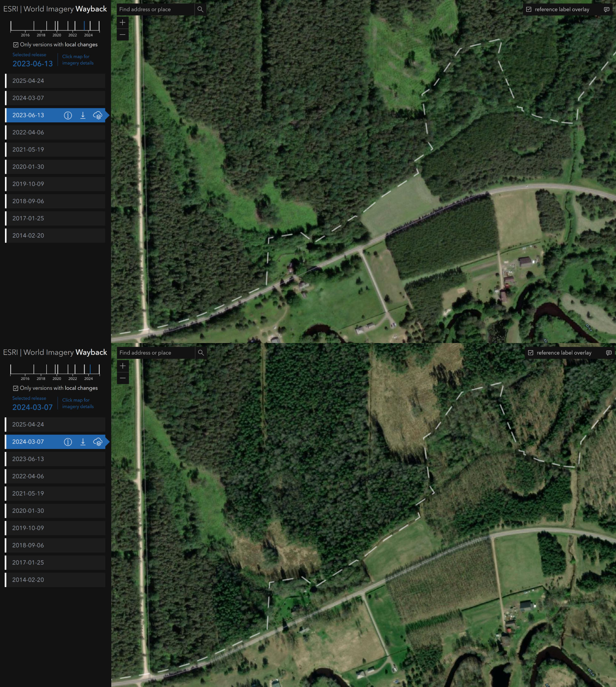The image size is (616, 687).
Task: Select the 2020-01-30 release in top window
Action: (x=55, y=167)
